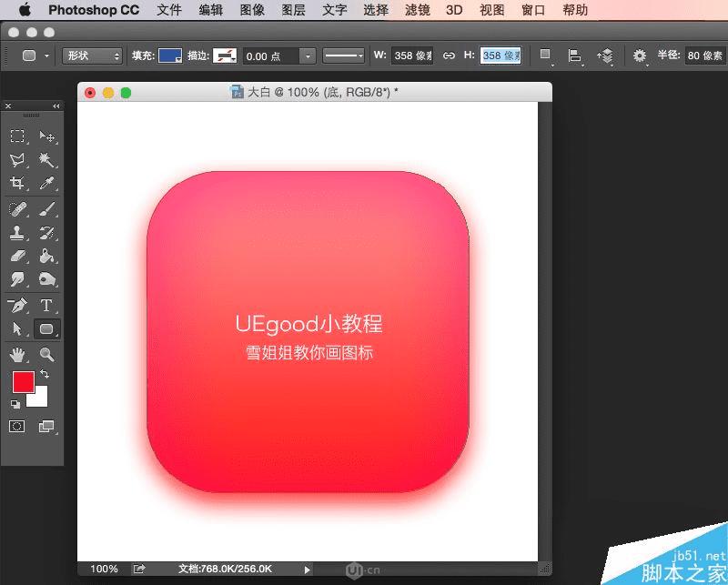Select the Clone Stamp tool

[x=17, y=233]
